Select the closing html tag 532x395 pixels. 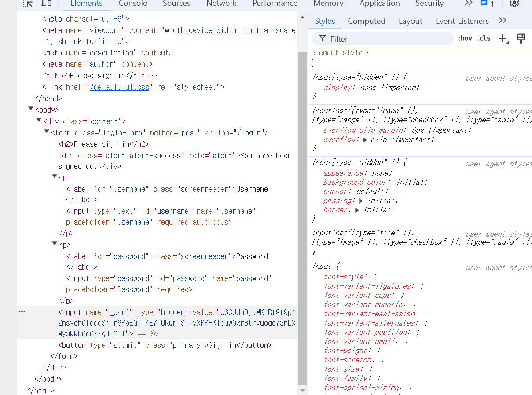pos(40,390)
